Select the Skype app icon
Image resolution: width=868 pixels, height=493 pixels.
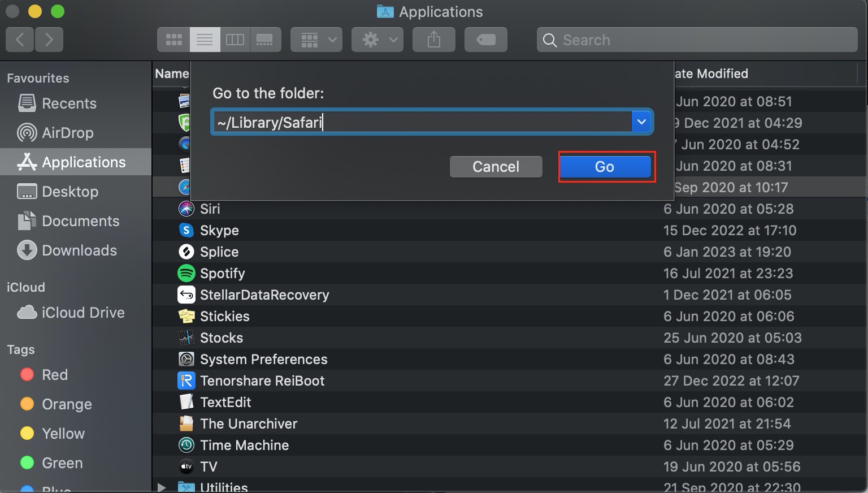[x=186, y=230]
